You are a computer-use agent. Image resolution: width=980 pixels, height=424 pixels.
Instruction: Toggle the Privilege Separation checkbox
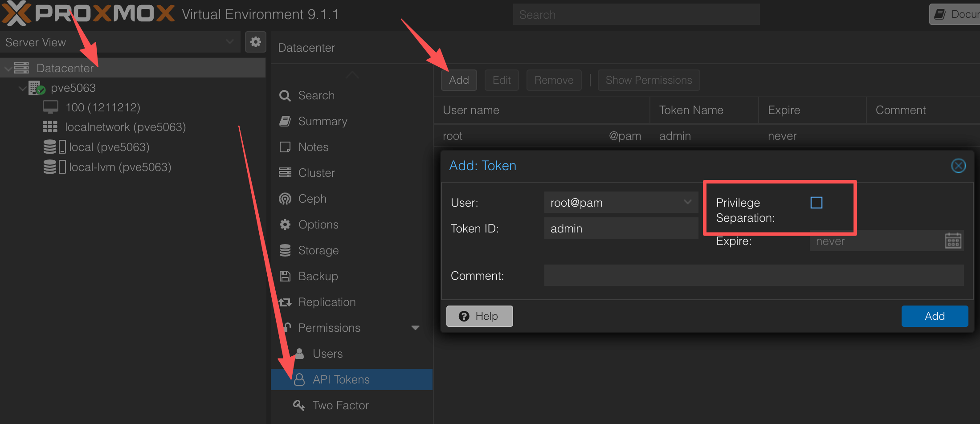coord(817,203)
